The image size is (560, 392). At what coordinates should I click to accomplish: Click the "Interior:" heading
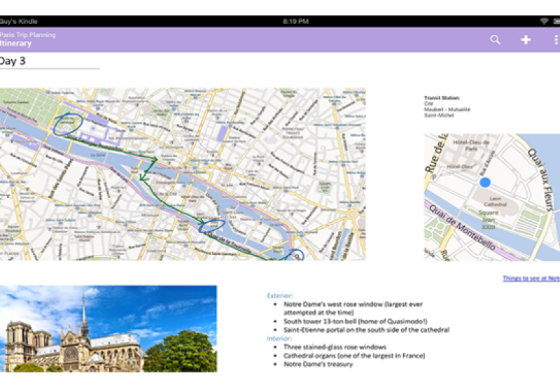coord(279,338)
